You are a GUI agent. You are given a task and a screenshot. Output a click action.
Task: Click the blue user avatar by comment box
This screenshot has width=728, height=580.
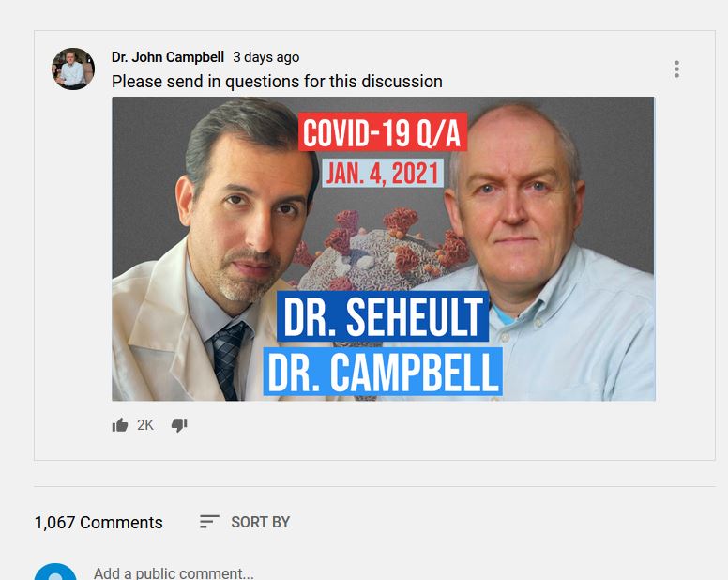click(x=55, y=572)
